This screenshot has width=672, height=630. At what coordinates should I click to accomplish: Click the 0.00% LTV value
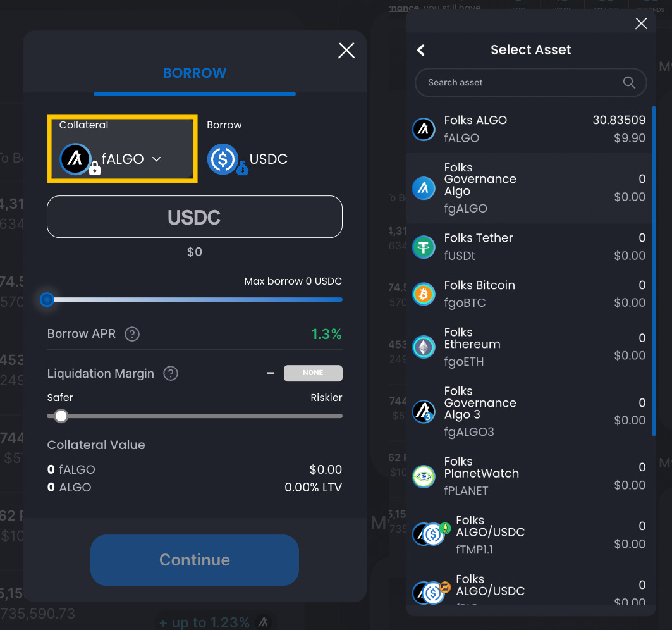[314, 488]
